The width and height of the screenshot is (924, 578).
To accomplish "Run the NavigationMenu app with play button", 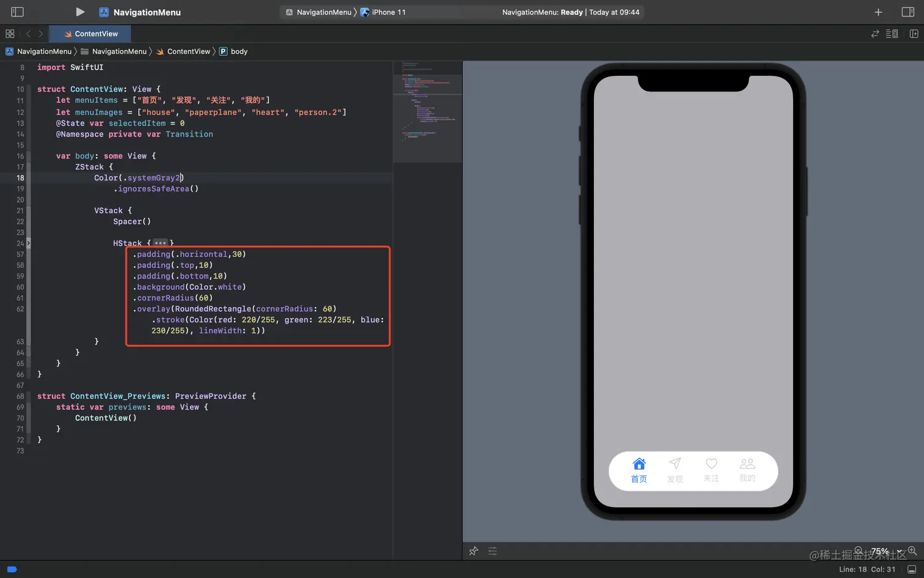I will [x=80, y=12].
